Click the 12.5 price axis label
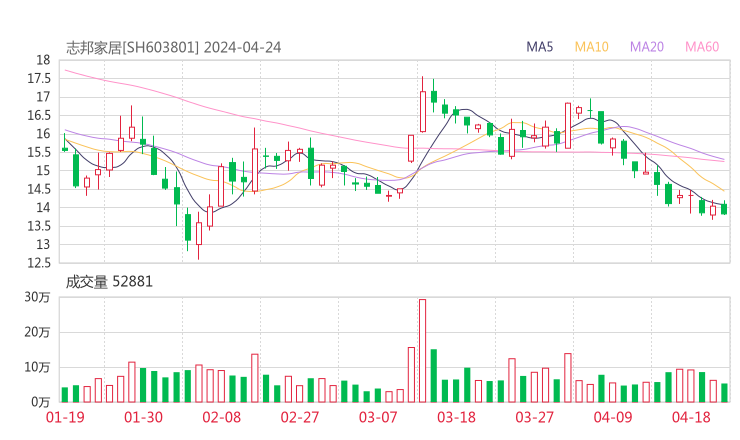740x440 pixels. point(39,263)
